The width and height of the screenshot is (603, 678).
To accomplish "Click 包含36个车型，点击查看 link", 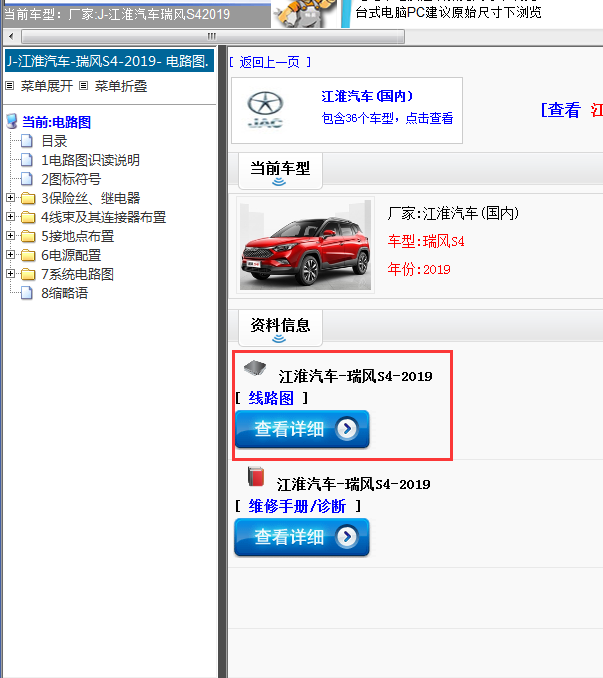I will [x=387, y=118].
